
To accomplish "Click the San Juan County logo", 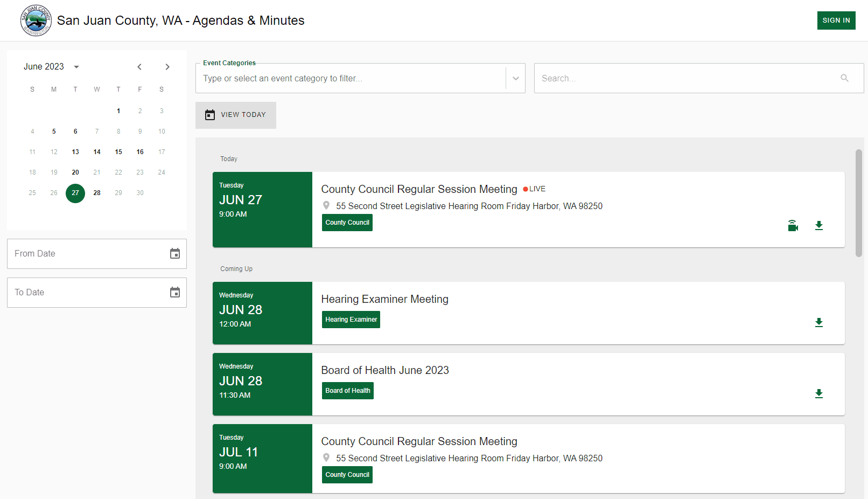I will [36, 20].
